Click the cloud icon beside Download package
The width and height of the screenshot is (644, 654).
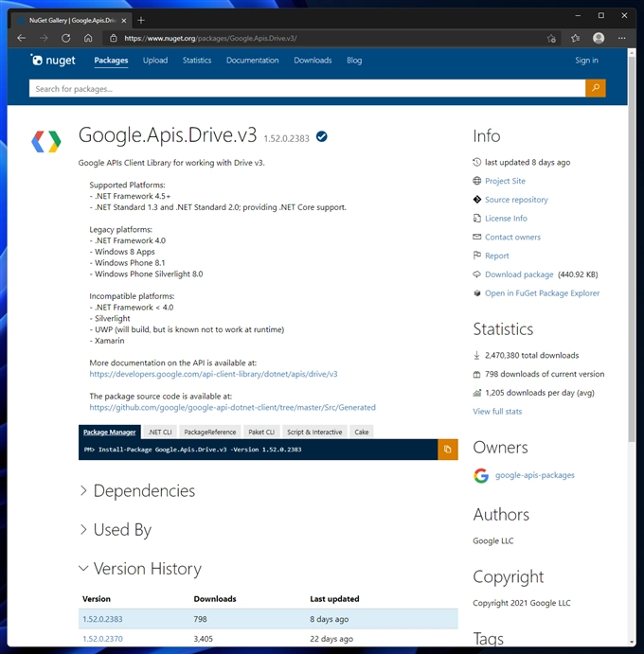(x=476, y=274)
